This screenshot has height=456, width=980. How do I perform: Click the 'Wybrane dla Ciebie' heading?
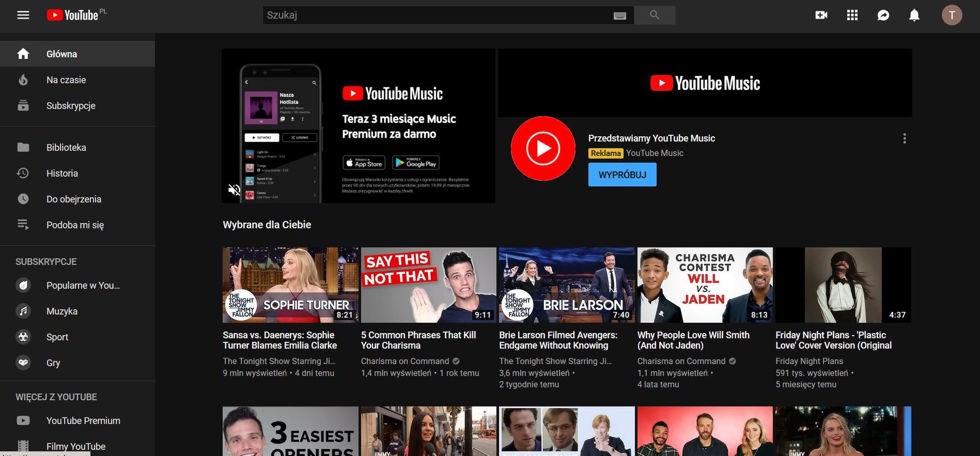(x=267, y=225)
